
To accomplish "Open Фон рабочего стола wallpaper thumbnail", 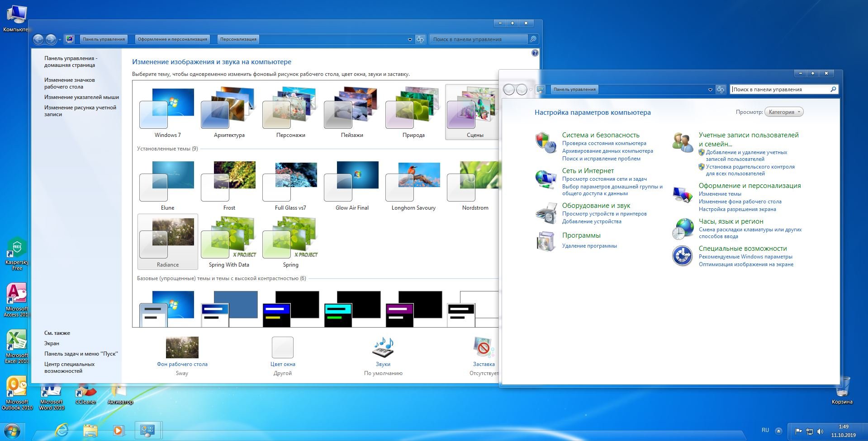I will pos(182,347).
